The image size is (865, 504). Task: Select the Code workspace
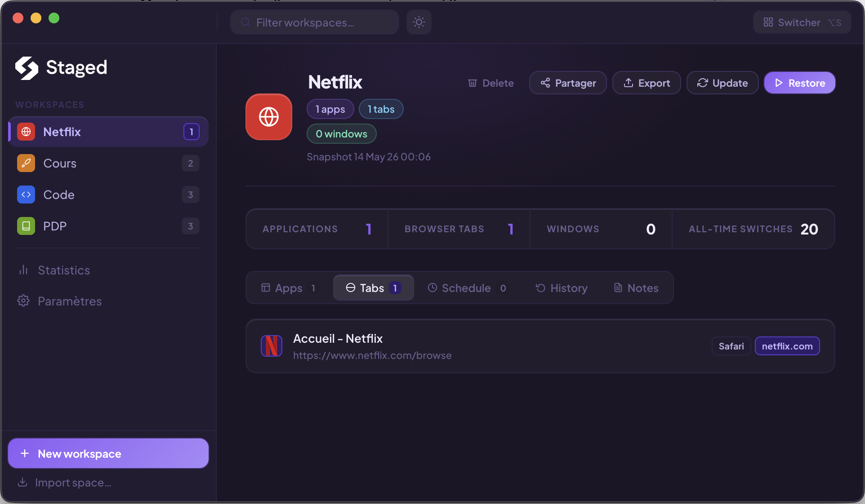coord(108,195)
